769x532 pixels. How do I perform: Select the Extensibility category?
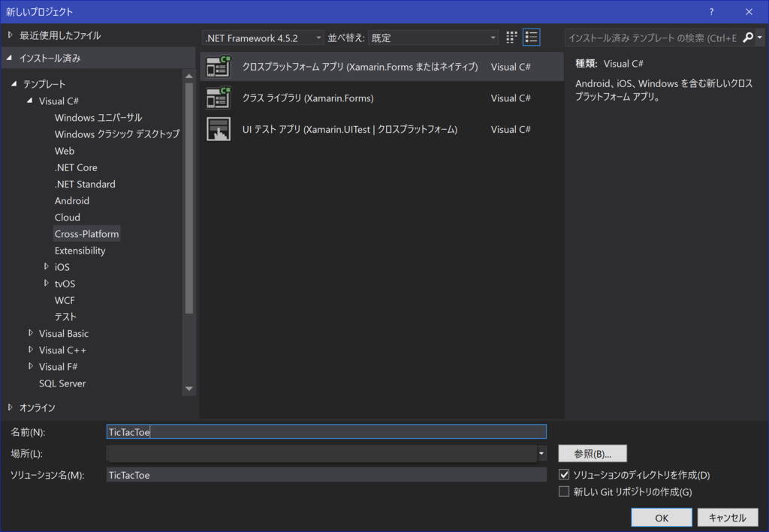point(80,251)
